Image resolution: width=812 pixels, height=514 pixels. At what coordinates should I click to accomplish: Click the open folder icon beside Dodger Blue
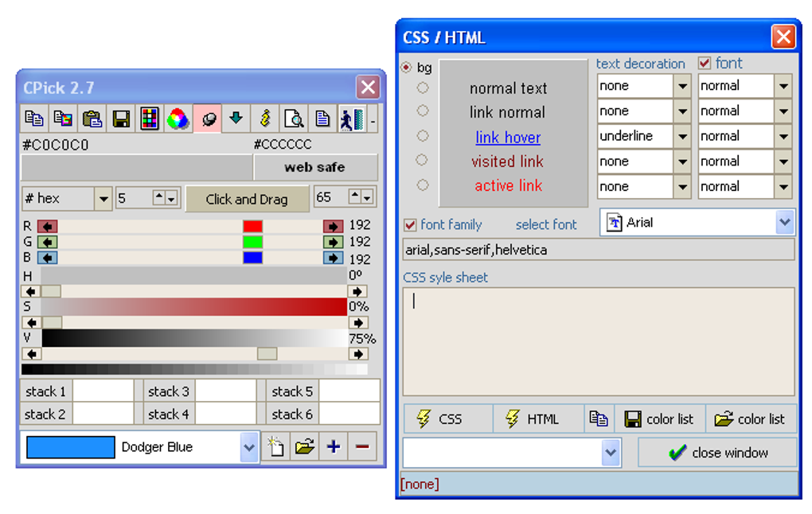[304, 446]
